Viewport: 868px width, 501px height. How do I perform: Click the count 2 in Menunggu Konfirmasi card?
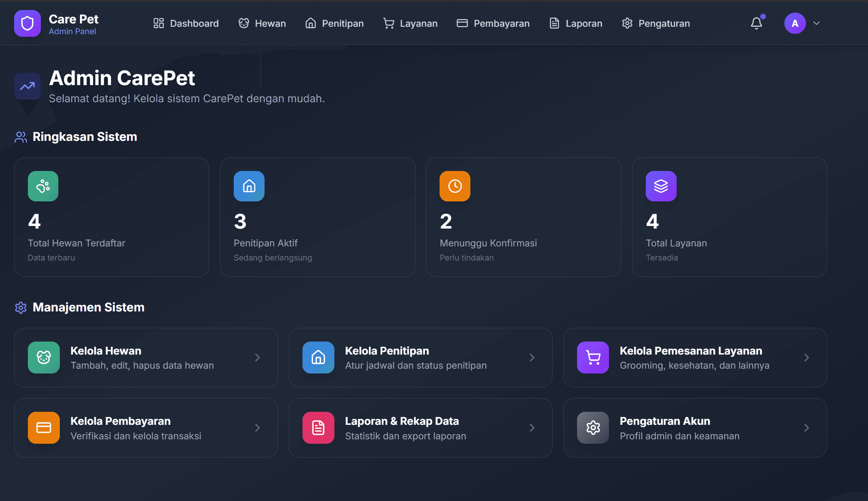(446, 222)
